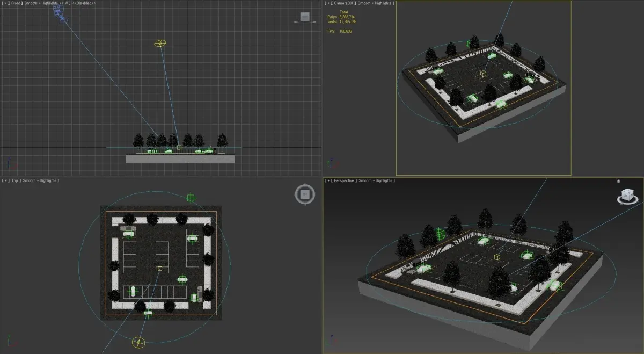Image resolution: width=644 pixels, height=354 pixels.
Task: Open Camera001 viewport Smooth + Highlights shading menu
Action: tap(374, 3)
